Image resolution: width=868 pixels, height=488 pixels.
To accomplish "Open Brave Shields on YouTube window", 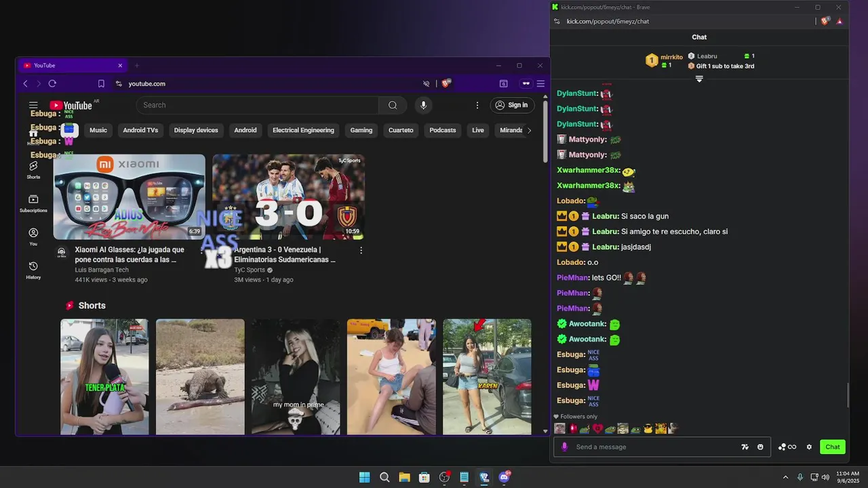I will point(446,83).
